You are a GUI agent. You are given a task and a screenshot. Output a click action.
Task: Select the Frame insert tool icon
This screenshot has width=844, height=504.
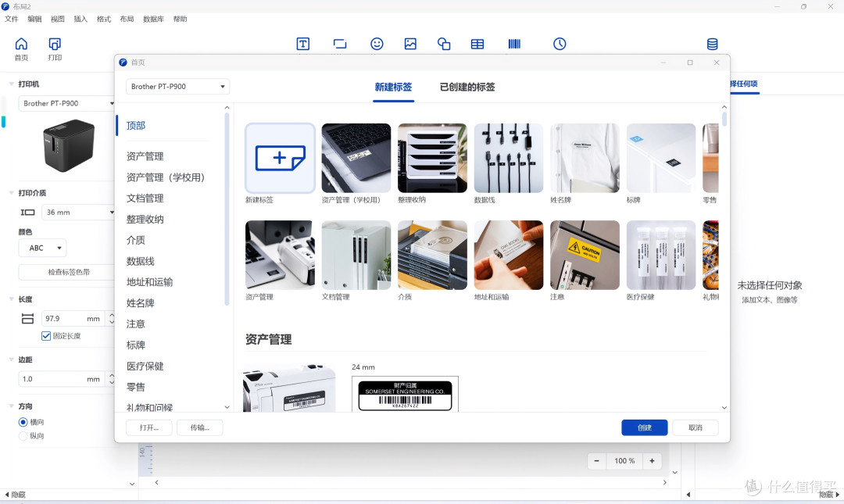pos(340,44)
